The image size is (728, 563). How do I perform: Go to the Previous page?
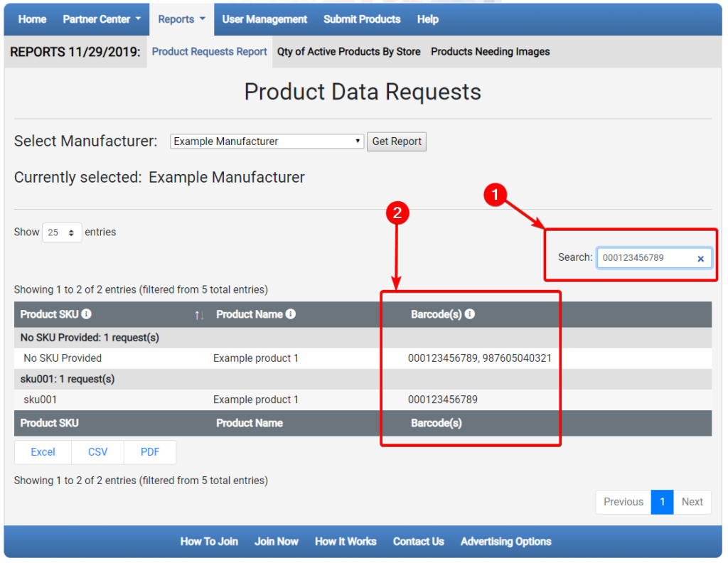coord(623,502)
